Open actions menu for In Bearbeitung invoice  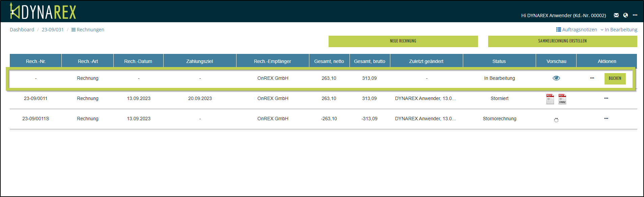click(x=592, y=78)
